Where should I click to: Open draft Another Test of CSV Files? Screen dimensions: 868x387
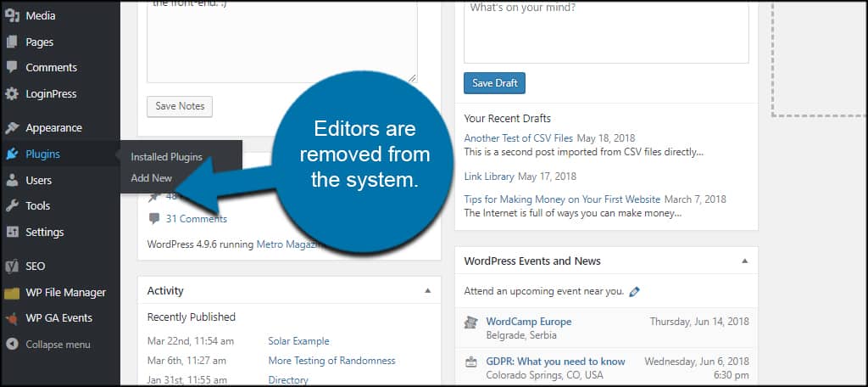click(519, 138)
